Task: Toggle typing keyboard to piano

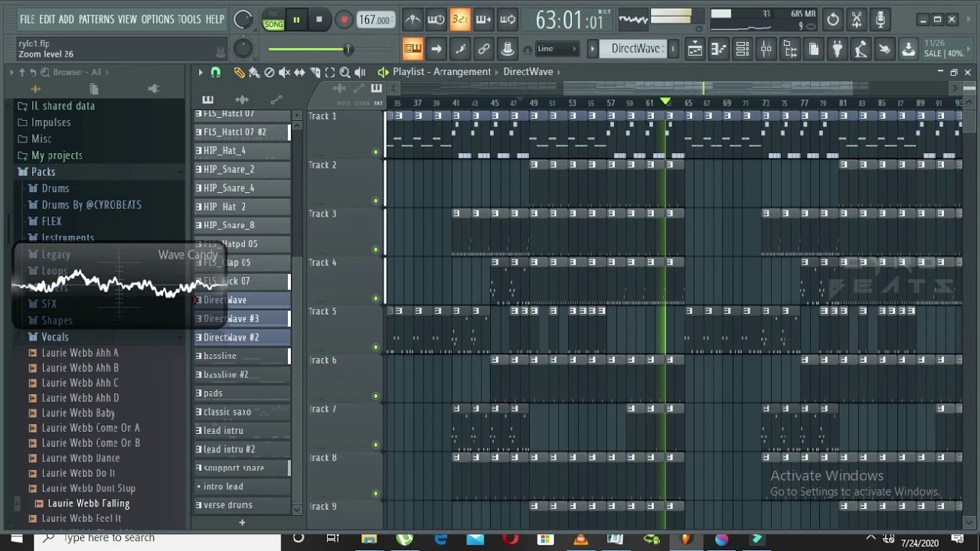Action: [x=413, y=50]
